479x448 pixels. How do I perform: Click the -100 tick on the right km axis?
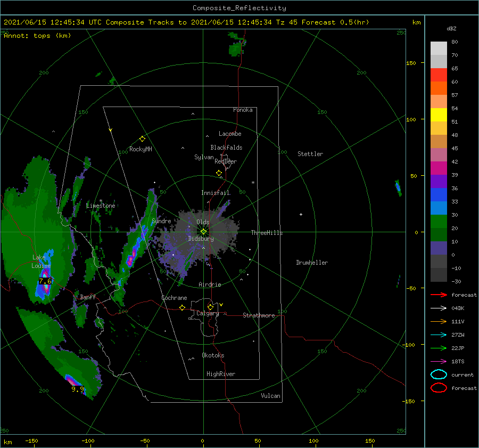(408, 345)
